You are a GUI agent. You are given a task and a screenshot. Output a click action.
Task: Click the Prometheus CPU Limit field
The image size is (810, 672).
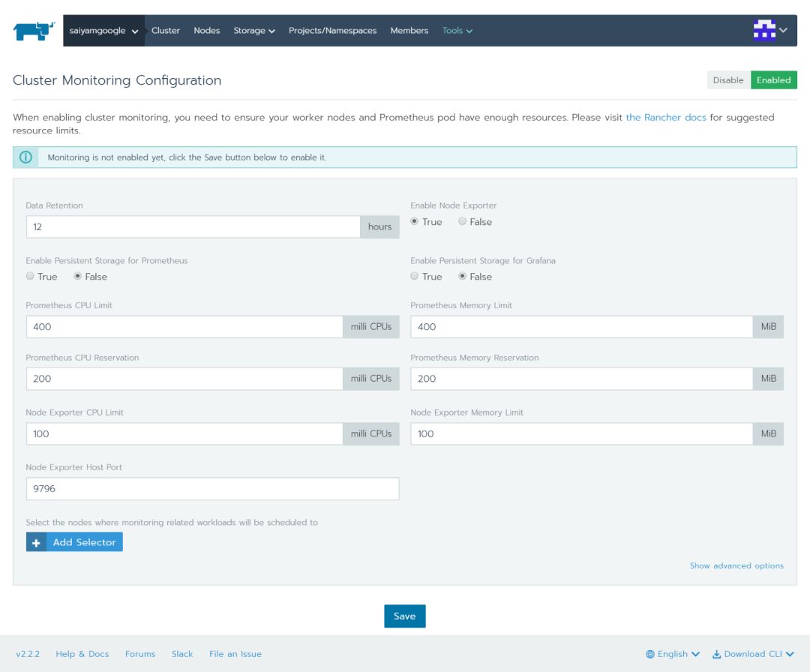[x=184, y=327]
